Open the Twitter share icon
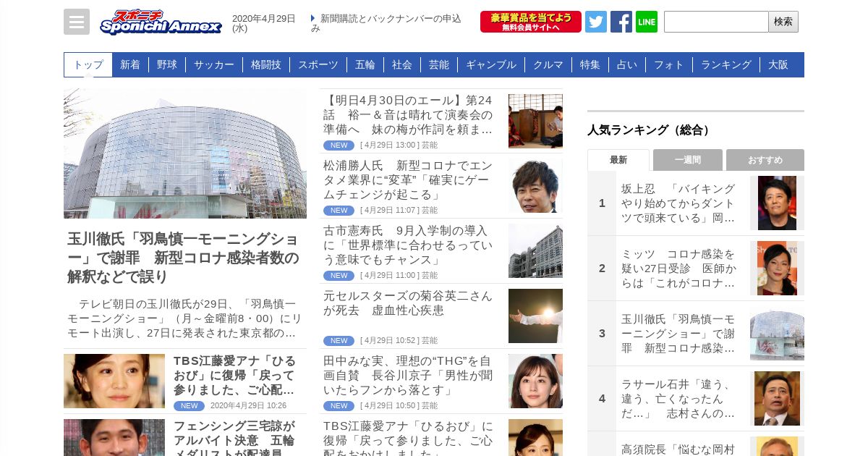Viewport: 868px width, 456px height. click(x=596, y=22)
